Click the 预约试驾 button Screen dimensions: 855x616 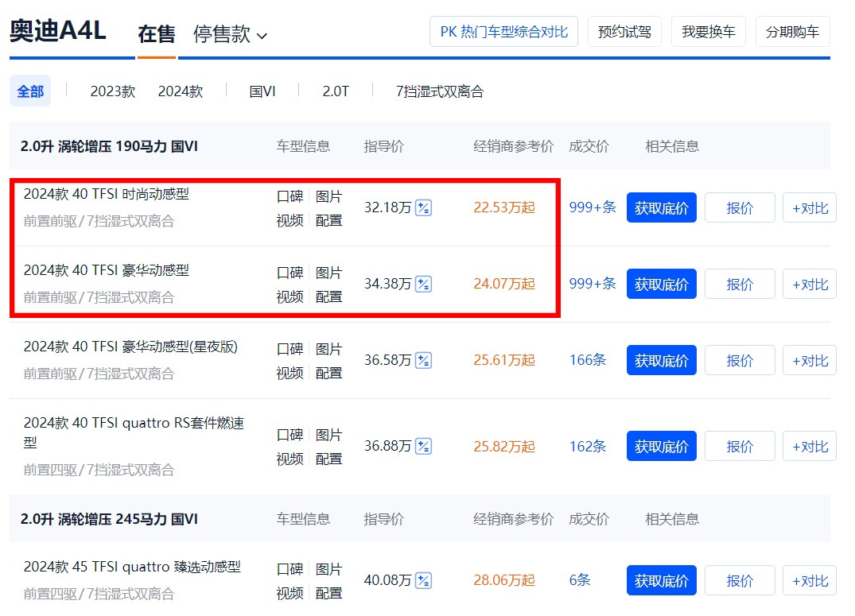coord(625,32)
